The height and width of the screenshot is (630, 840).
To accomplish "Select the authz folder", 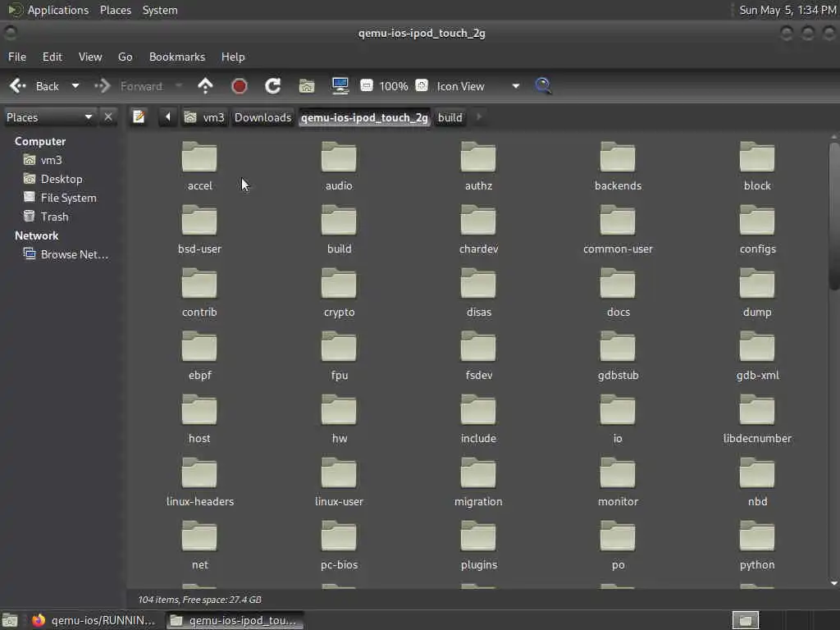I will 478,166.
